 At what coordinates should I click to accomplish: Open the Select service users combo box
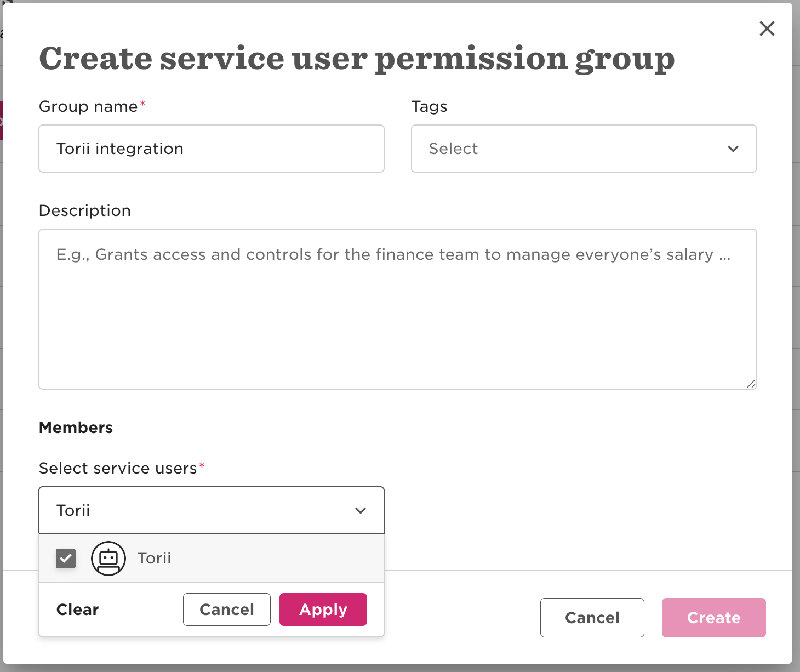212,510
